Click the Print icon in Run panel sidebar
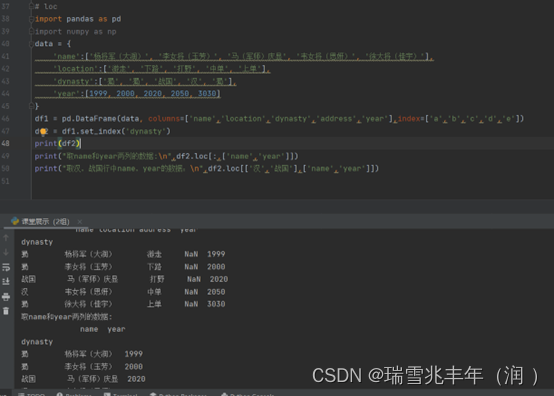 click(6, 297)
